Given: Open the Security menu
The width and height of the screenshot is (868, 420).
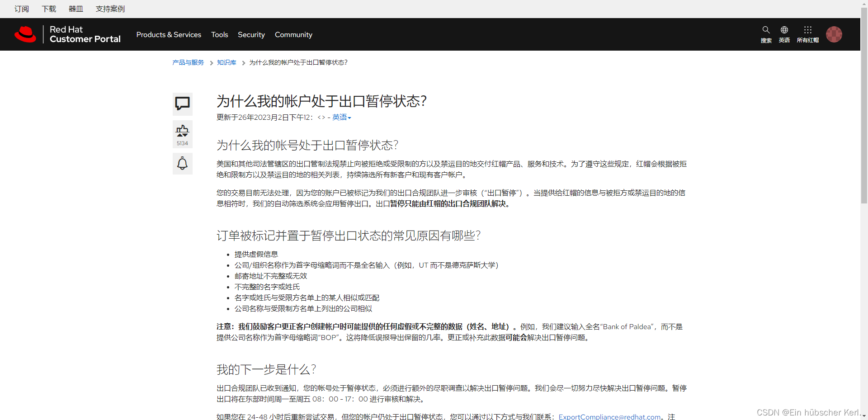Looking at the screenshot, I should (251, 34).
